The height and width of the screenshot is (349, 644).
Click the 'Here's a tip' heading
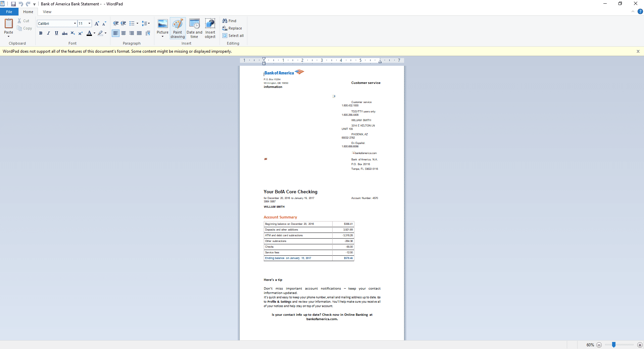pyautogui.click(x=273, y=280)
